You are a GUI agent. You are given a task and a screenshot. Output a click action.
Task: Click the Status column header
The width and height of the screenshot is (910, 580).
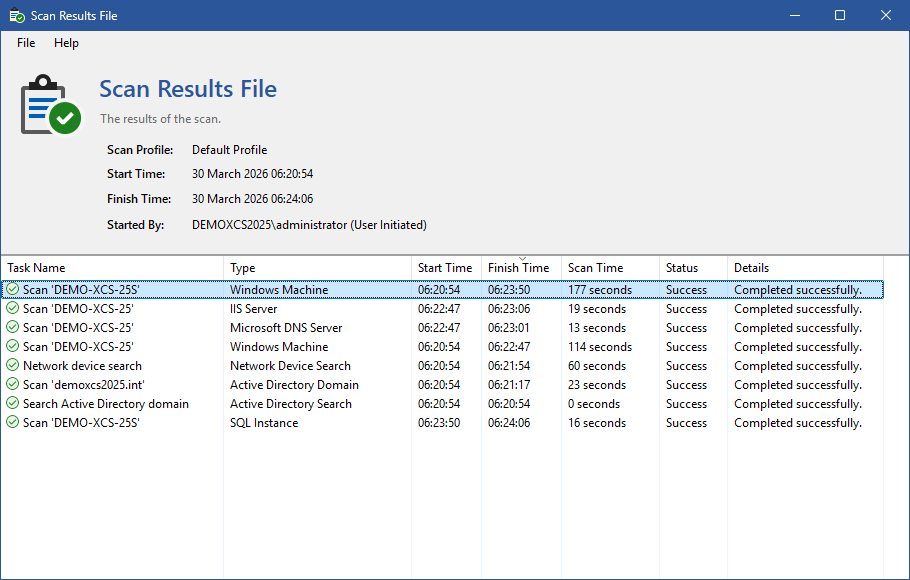click(682, 268)
